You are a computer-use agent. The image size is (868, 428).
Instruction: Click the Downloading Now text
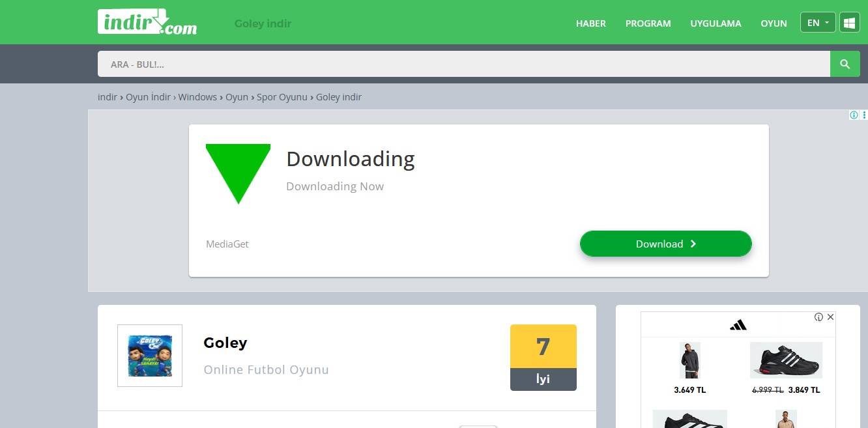335,186
